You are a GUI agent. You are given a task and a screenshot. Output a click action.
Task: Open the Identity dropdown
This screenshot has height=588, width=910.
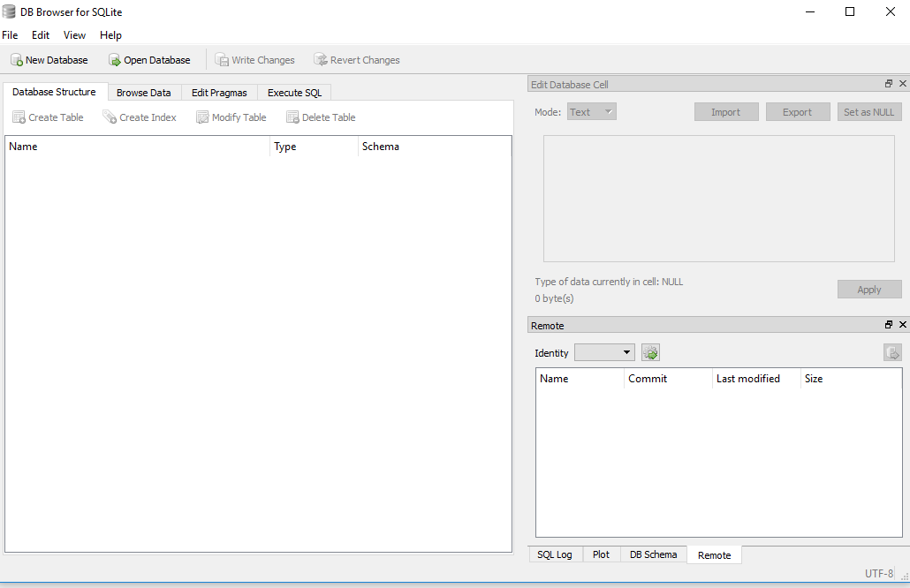pos(604,352)
